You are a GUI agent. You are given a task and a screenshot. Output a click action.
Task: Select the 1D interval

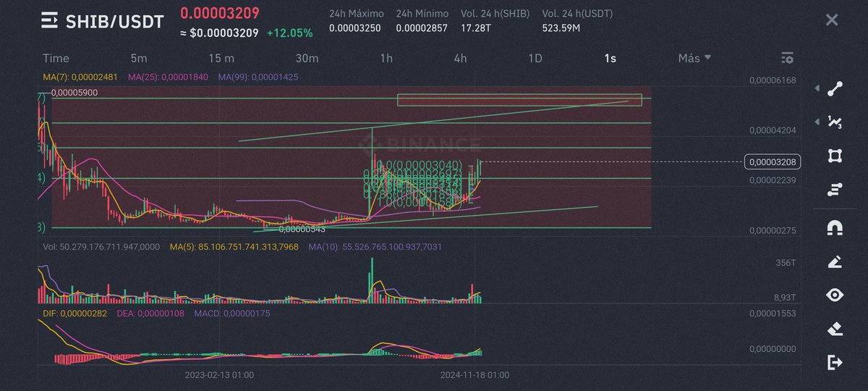tap(535, 58)
